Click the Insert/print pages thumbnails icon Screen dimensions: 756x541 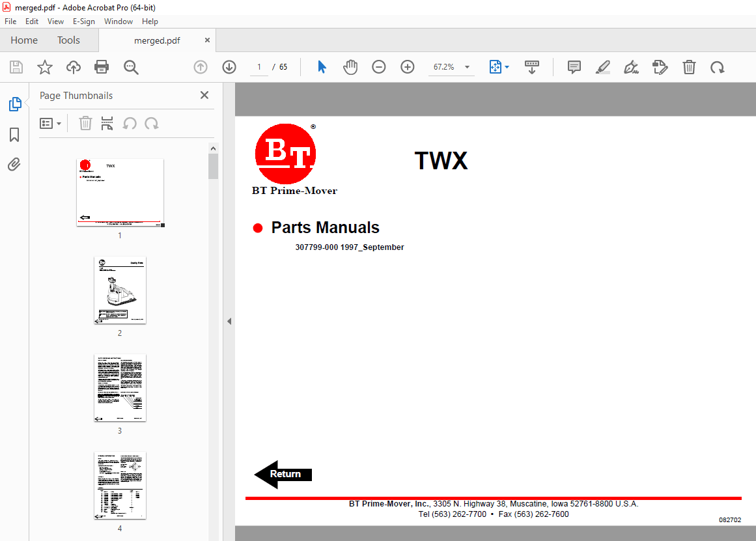(107, 124)
